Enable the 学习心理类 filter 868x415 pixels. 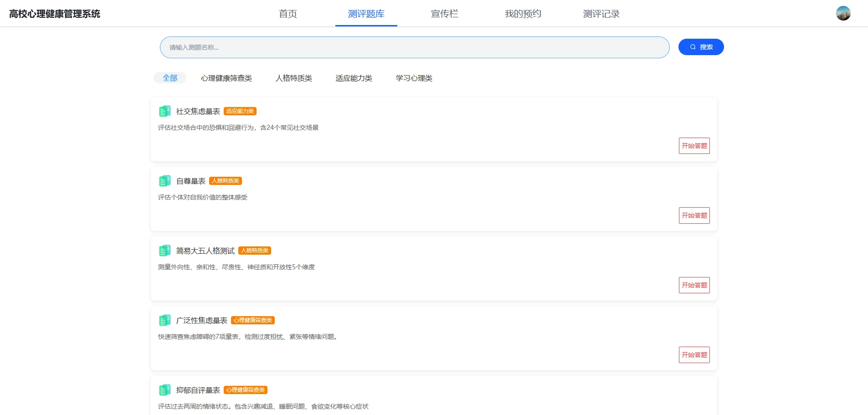[414, 77]
